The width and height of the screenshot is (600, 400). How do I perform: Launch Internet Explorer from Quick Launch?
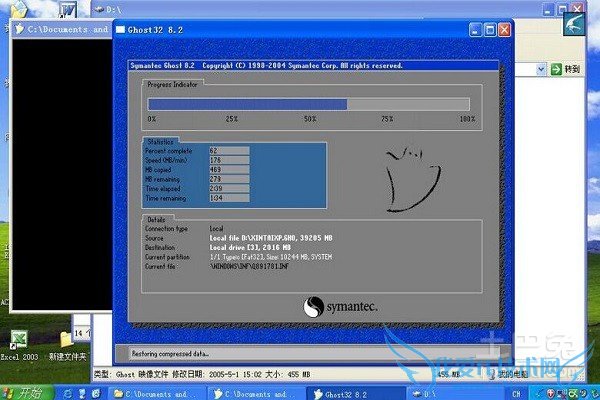(68, 393)
